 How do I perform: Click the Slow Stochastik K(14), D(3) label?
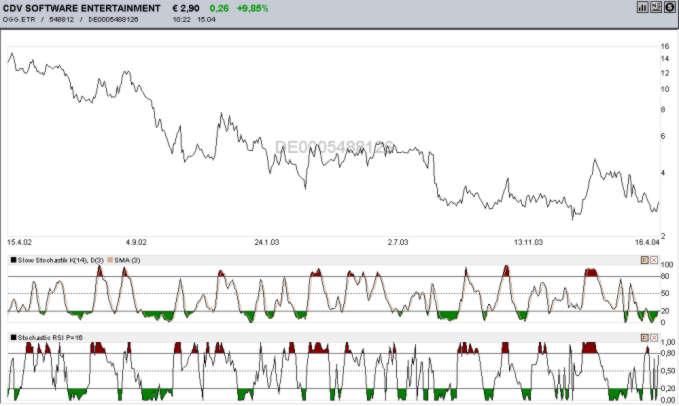[x=61, y=260]
